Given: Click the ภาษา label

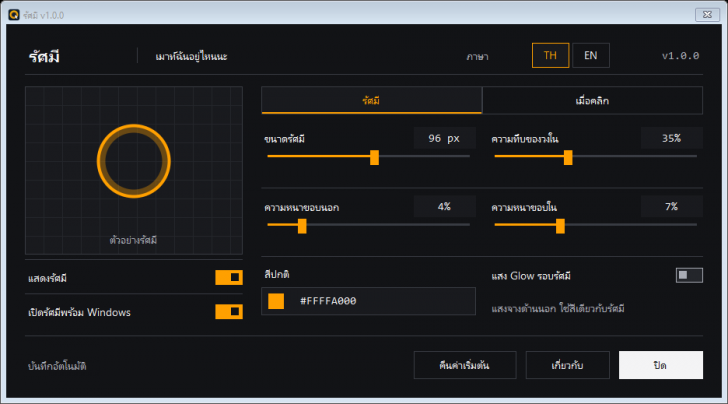Looking at the screenshot, I should point(477,57).
